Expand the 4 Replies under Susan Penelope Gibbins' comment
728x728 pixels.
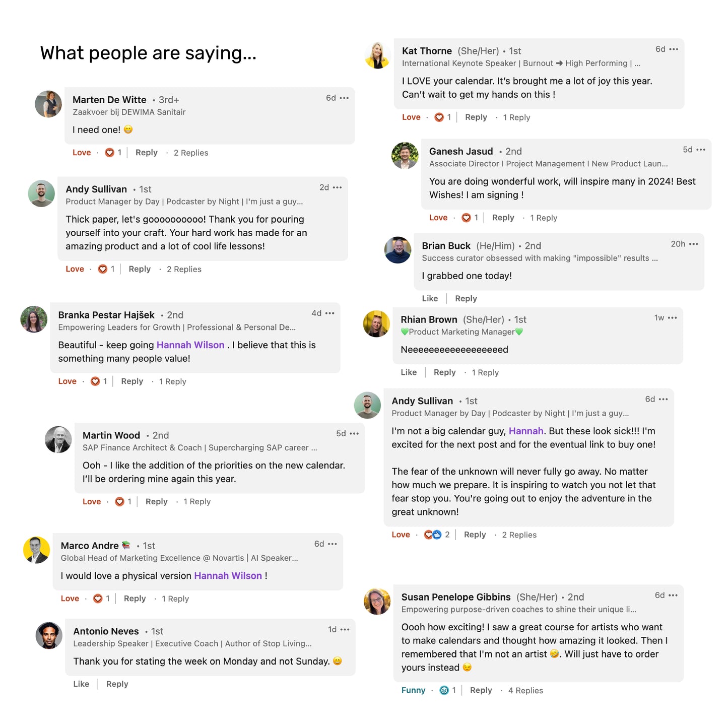[x=525, y=691]
